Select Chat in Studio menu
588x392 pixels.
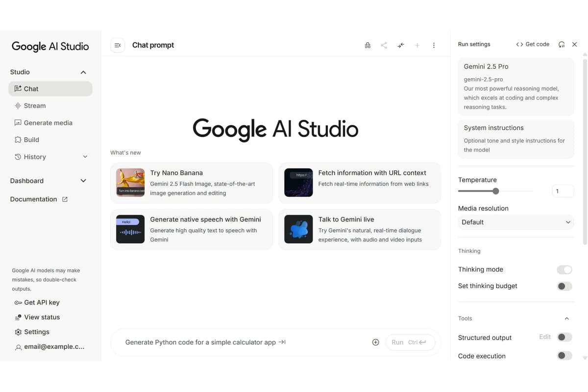50,89
